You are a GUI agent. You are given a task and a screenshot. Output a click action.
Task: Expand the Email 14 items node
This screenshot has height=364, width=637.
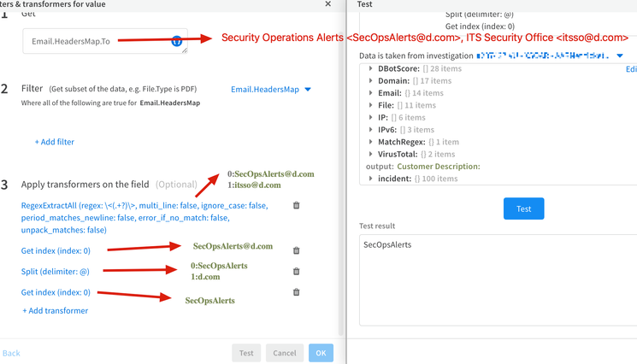(x=370, y=93)
